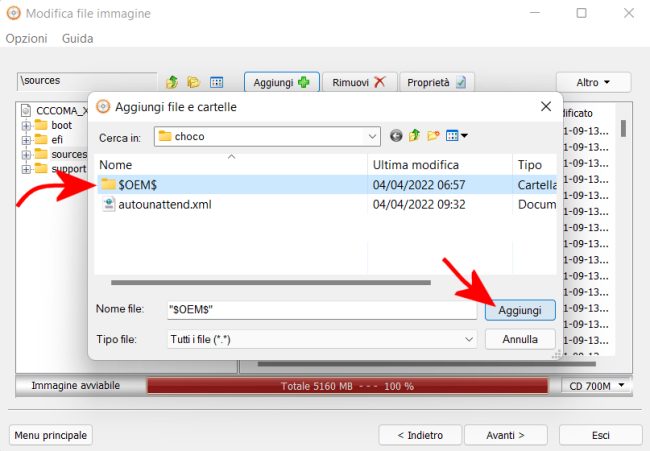Screen dimensions: 650x451
Task: Click the dialog back navigation icon
Action: point(396,136)
